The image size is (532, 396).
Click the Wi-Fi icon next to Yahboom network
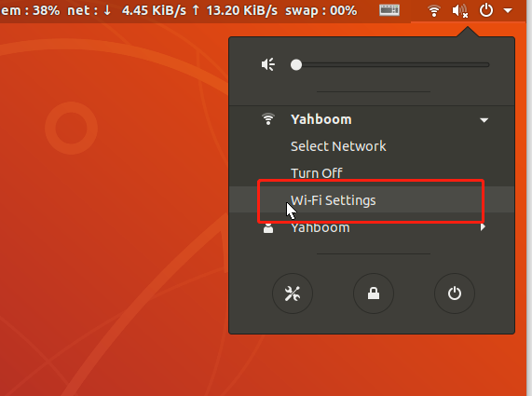[x=268, y=119]
